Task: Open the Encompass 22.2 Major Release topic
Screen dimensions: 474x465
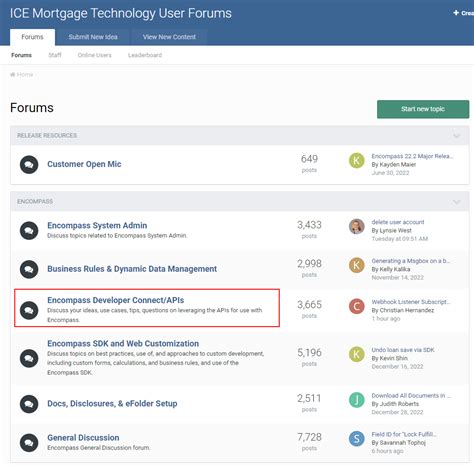Action: point(412,156)
